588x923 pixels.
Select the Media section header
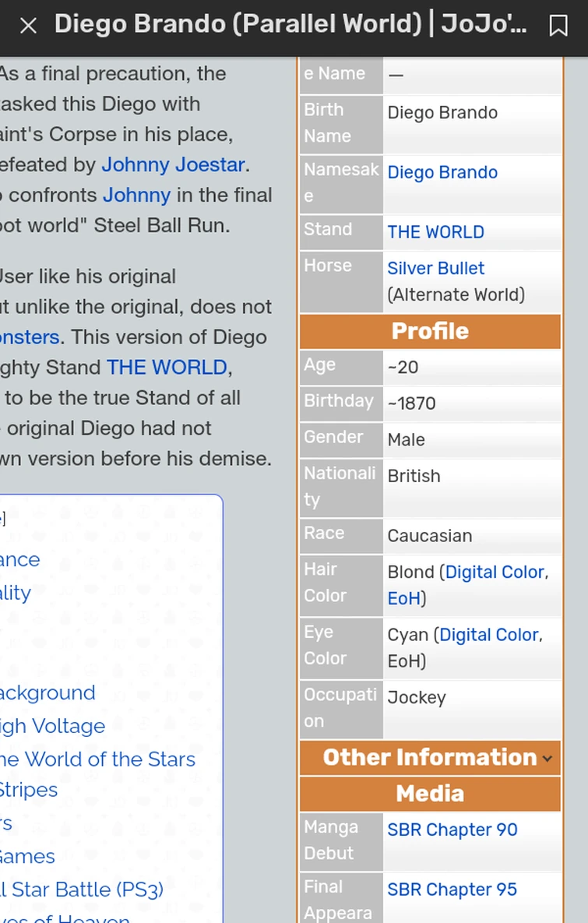[430, 794]
